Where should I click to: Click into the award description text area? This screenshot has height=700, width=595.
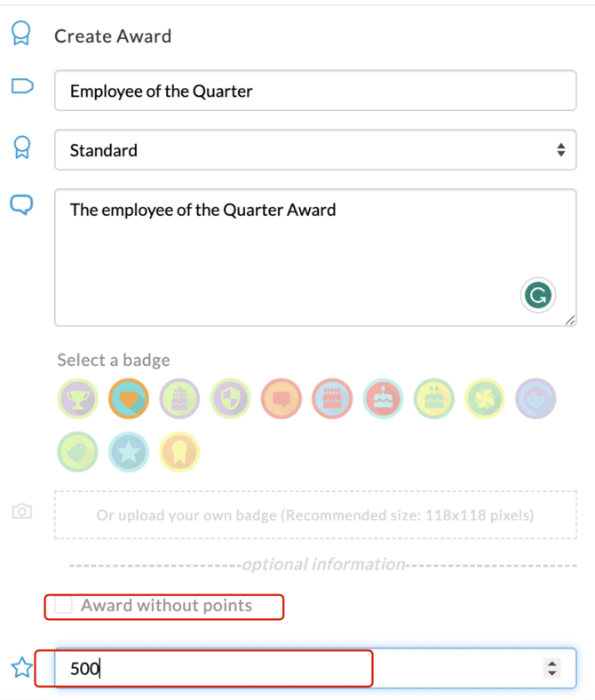pyautogui.click(x=315, y=258)
